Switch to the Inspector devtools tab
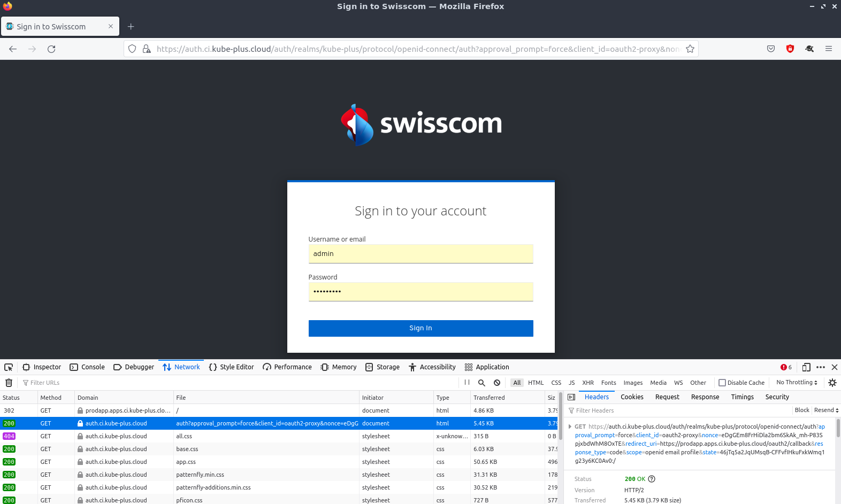 (42, 367)
